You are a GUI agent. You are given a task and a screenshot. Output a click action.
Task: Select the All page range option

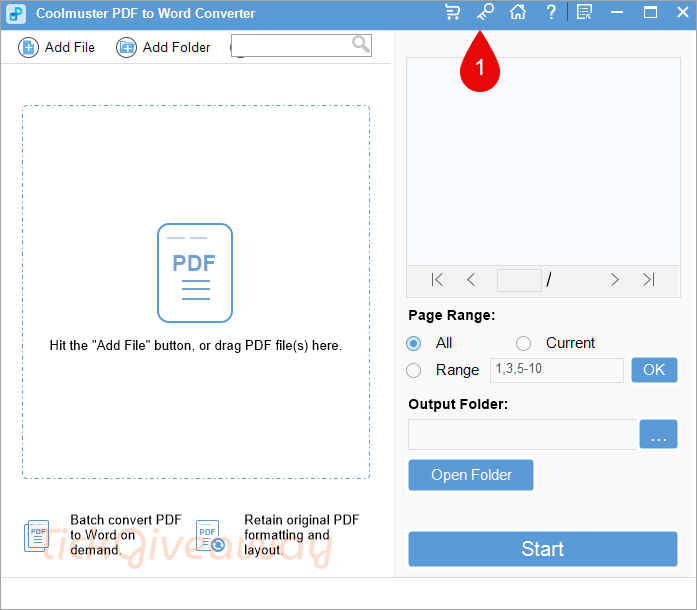[413, 343]
